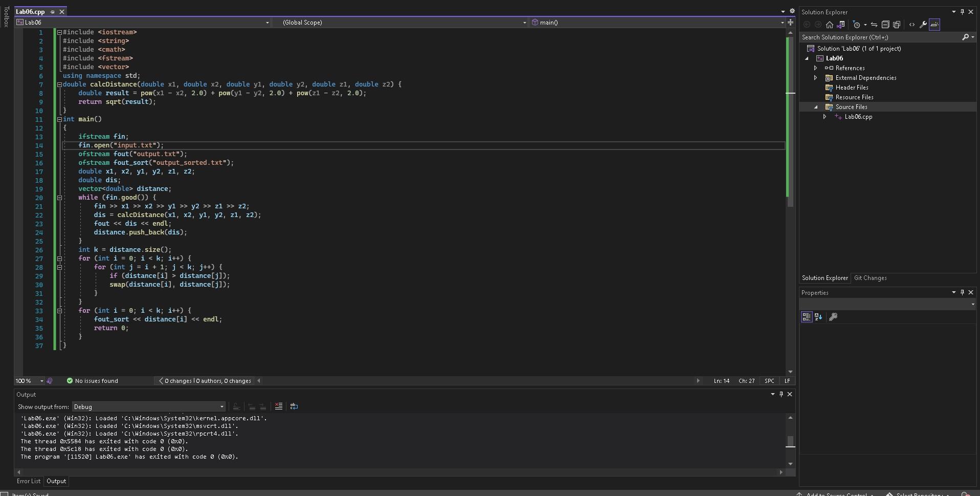Click Categorized view icon in Properties
Screen dimensions: 980x496
pyautogui.click(x=807, y=317)
